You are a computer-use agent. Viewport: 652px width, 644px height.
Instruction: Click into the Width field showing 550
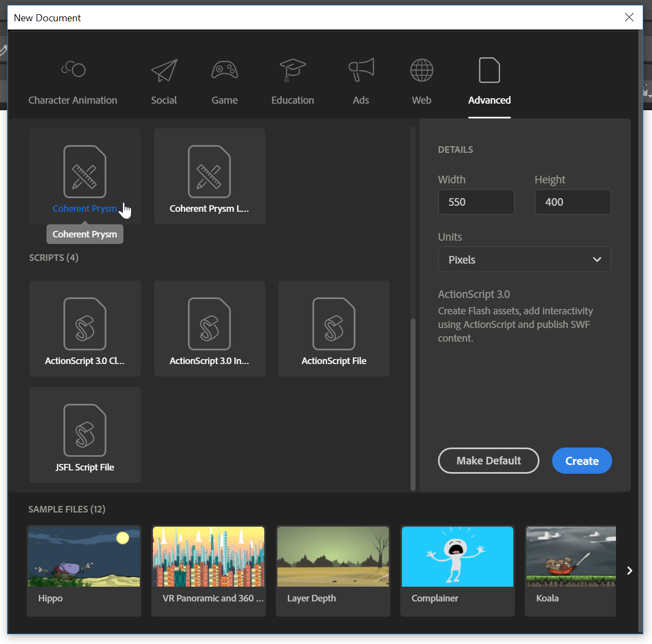(x=476, y=202)
